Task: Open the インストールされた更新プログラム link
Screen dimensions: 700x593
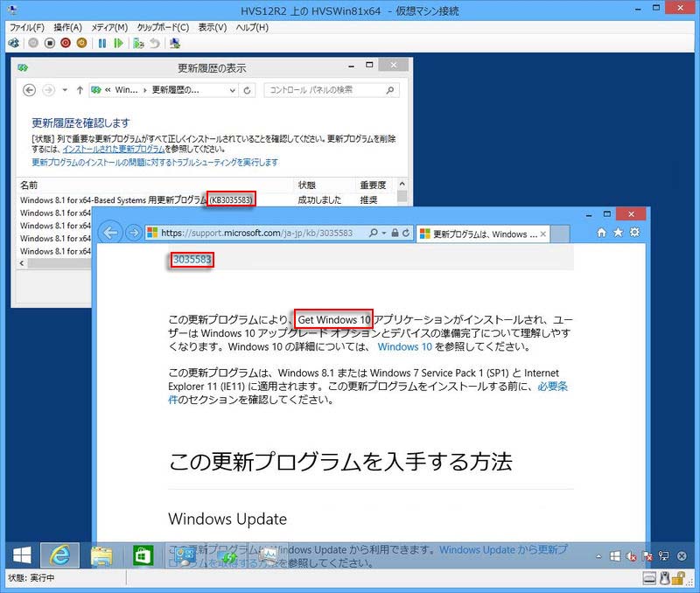Action: coord(114,149)
